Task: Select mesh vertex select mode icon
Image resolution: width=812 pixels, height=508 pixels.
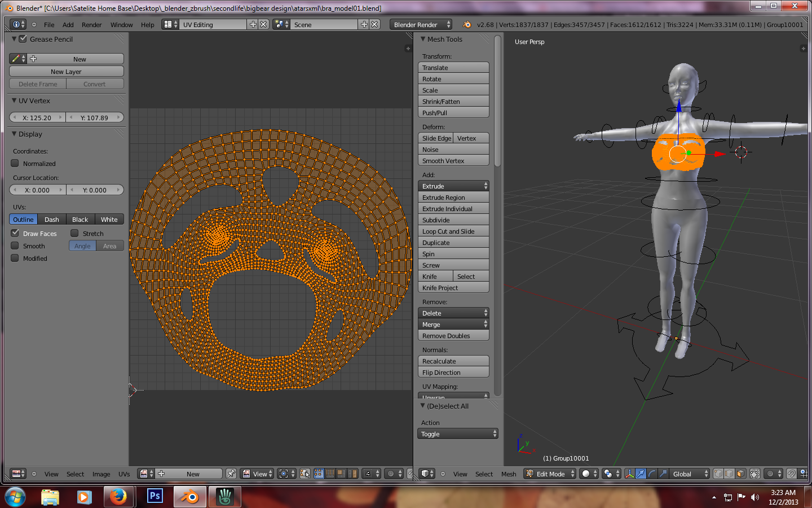Action: click(718, 474)
